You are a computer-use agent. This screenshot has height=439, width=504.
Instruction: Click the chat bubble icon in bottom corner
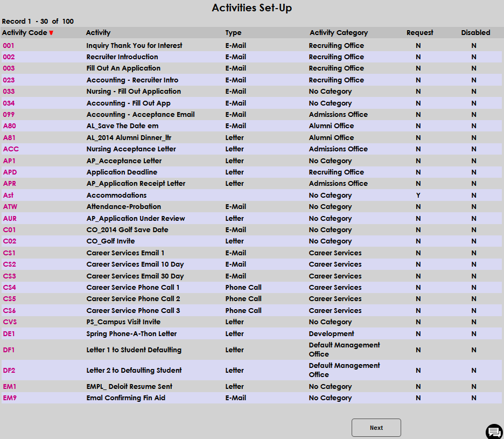coord(494,431)
